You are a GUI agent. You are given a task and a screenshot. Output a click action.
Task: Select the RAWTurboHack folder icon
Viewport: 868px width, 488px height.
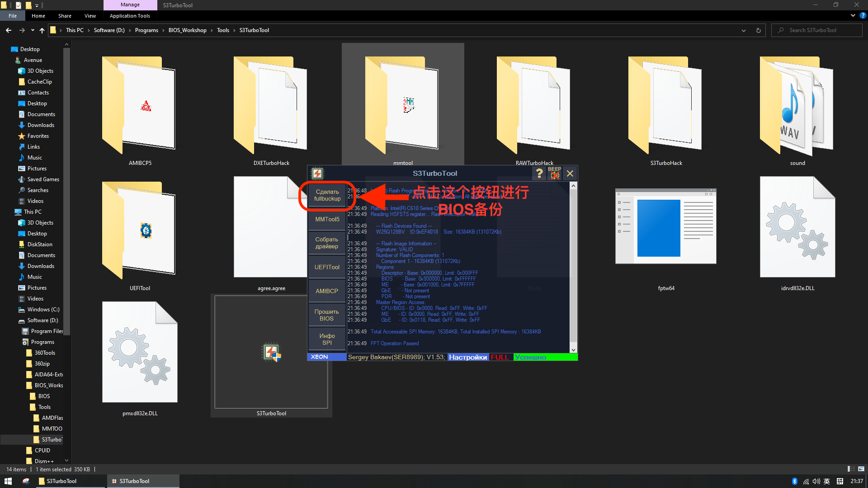coord(534,105)
